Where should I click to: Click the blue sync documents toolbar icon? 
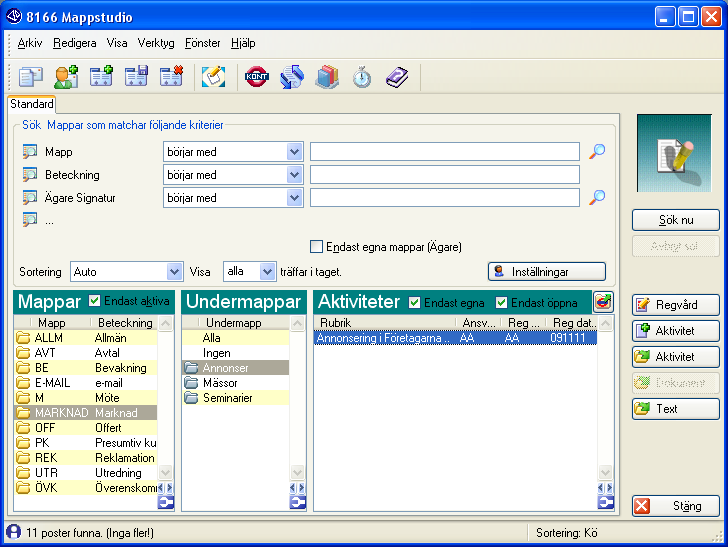(x=292, y=77)
